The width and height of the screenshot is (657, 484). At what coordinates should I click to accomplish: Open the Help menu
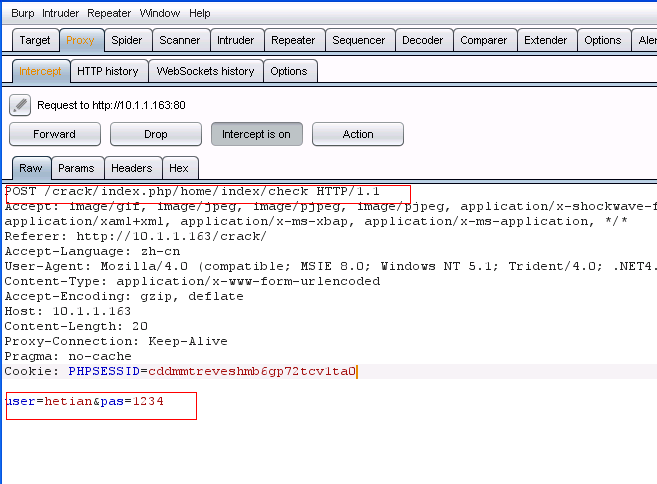click(x=199, y=13)
